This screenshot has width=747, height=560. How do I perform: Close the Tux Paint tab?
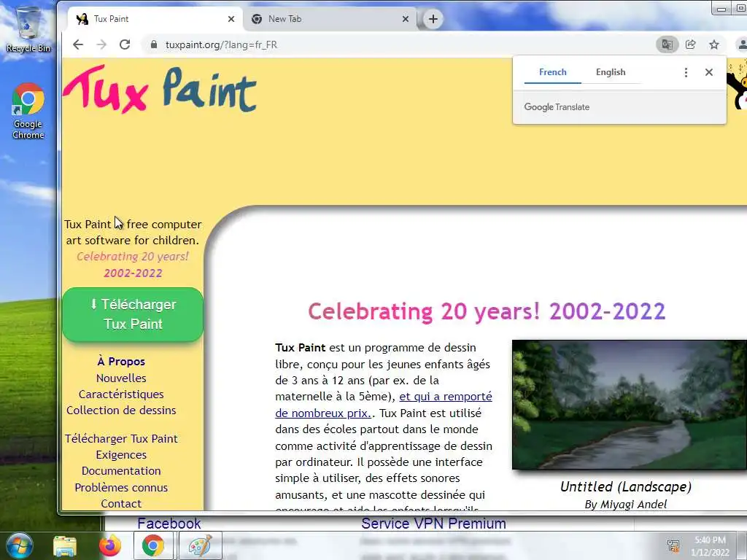coord(231,19)
